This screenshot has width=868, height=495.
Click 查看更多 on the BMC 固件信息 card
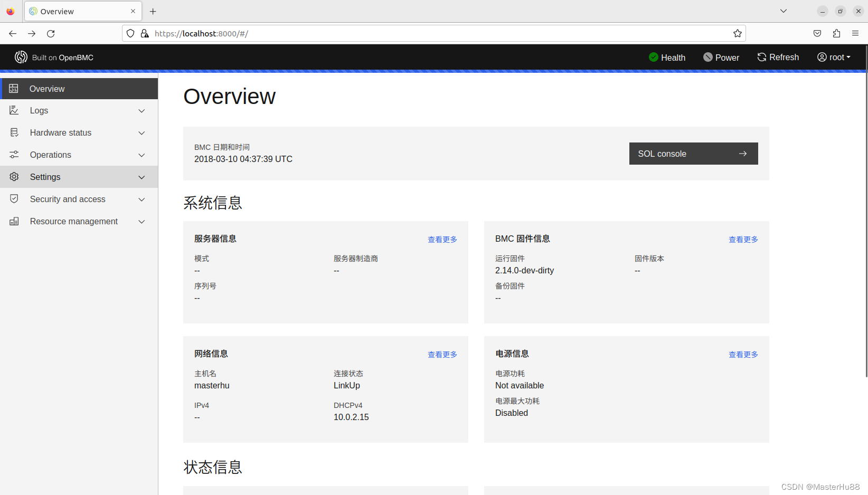(x=743, y=239)
